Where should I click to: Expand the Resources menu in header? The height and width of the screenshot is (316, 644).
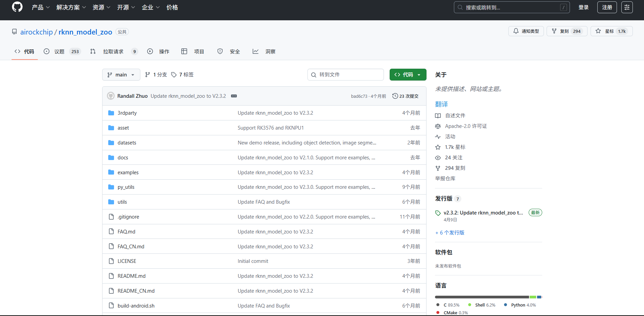click(x=101, y=7)
